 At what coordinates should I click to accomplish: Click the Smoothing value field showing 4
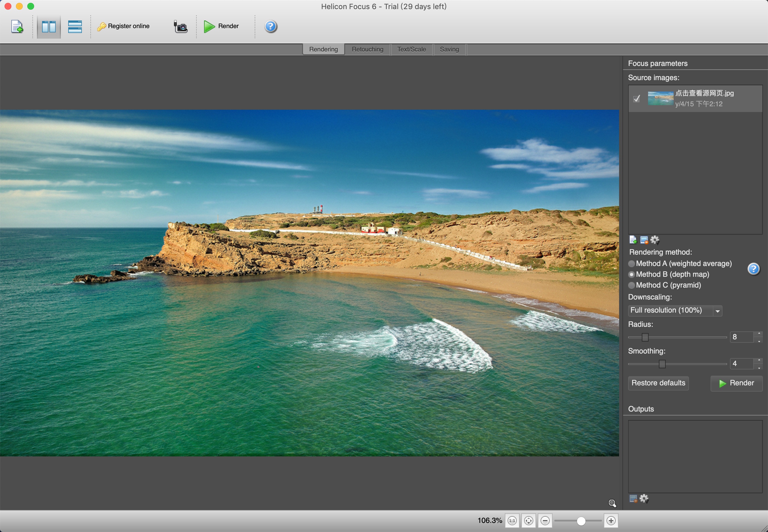[742, 364]
